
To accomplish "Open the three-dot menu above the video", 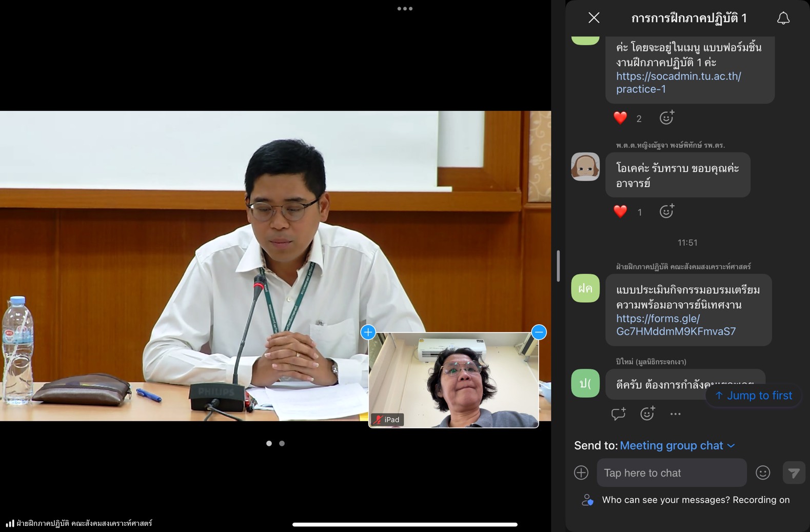I will coord(405,9).
